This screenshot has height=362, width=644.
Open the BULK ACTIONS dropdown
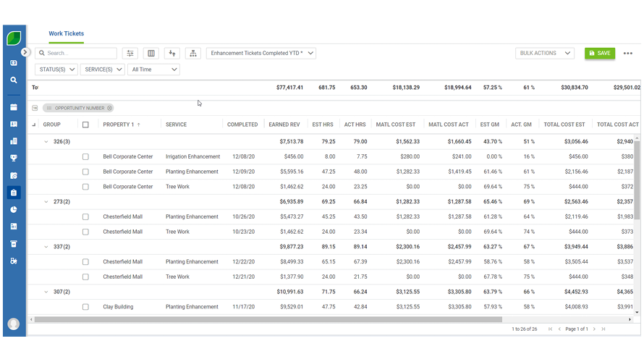coord(545,53)
